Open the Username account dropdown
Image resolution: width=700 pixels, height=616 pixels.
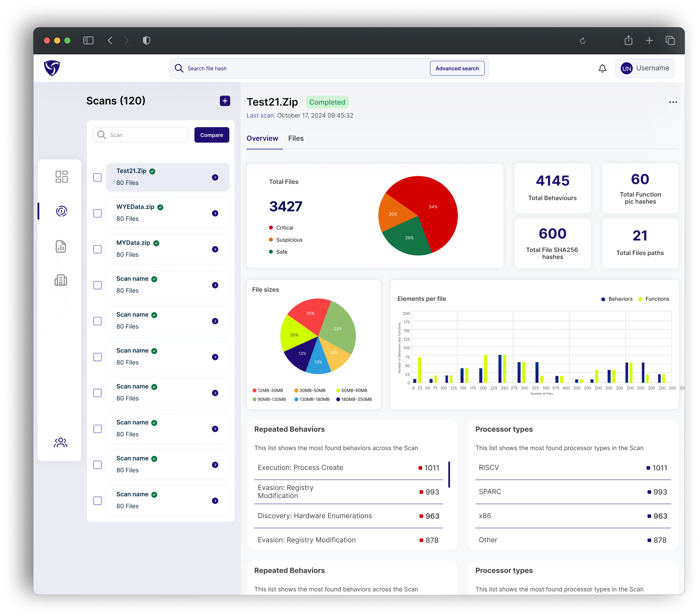click(645, 68)
